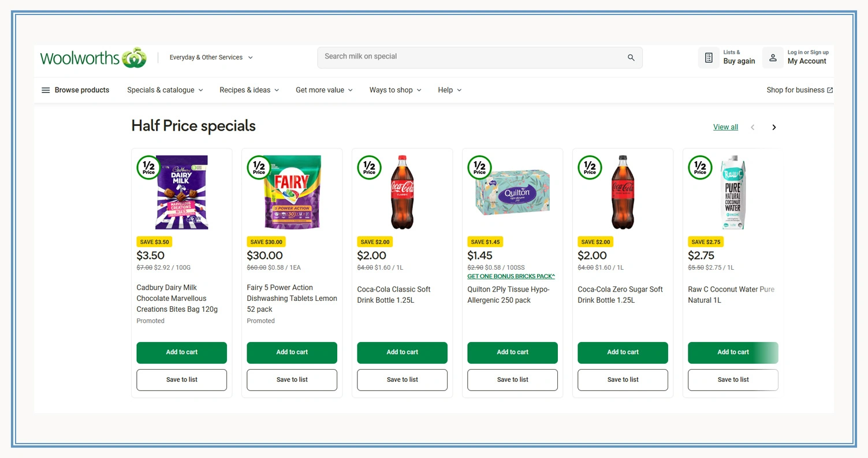Expand the Everyday & Other Services dropdown
Screen dimensions: 868x458
[211, 57]
